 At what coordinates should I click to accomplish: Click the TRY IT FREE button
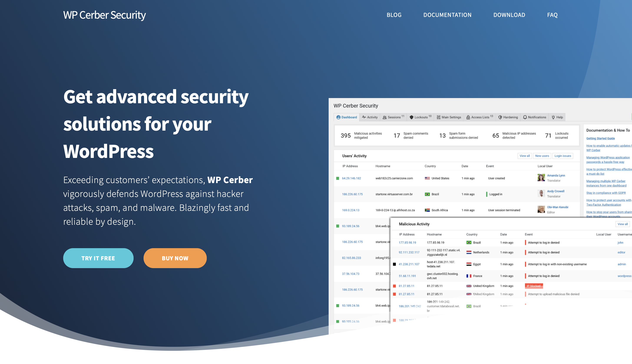pyautogui.click(x=98, y=258)
